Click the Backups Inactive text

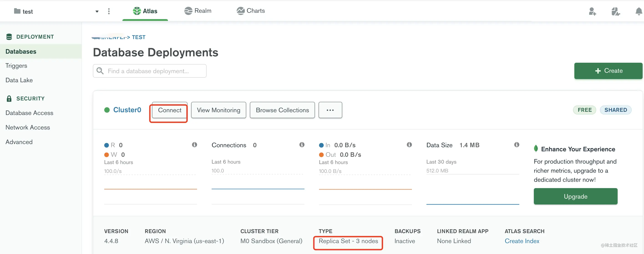[x=405, y=241]
